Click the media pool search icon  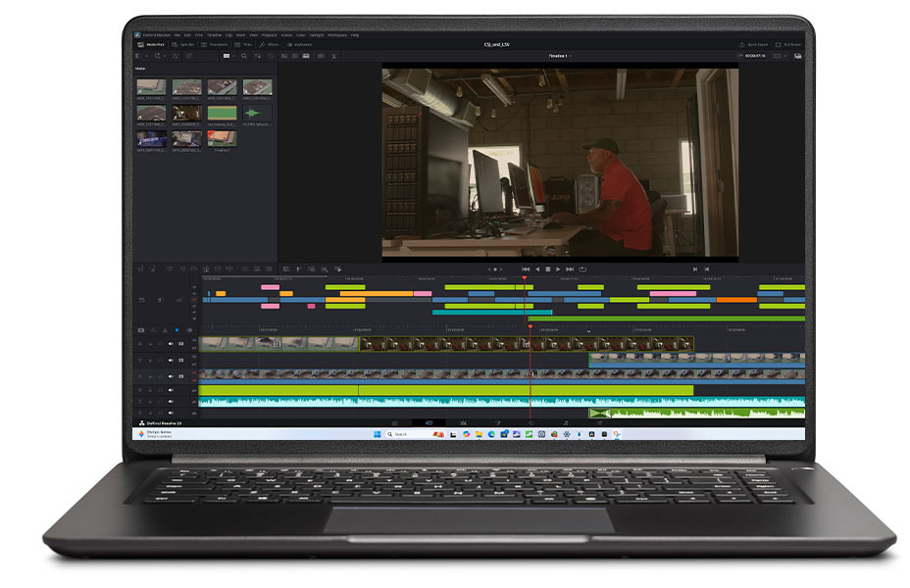244,56
